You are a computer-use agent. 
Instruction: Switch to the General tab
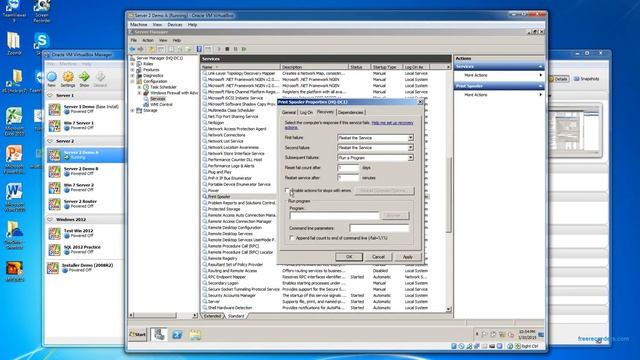pos(289,112)
